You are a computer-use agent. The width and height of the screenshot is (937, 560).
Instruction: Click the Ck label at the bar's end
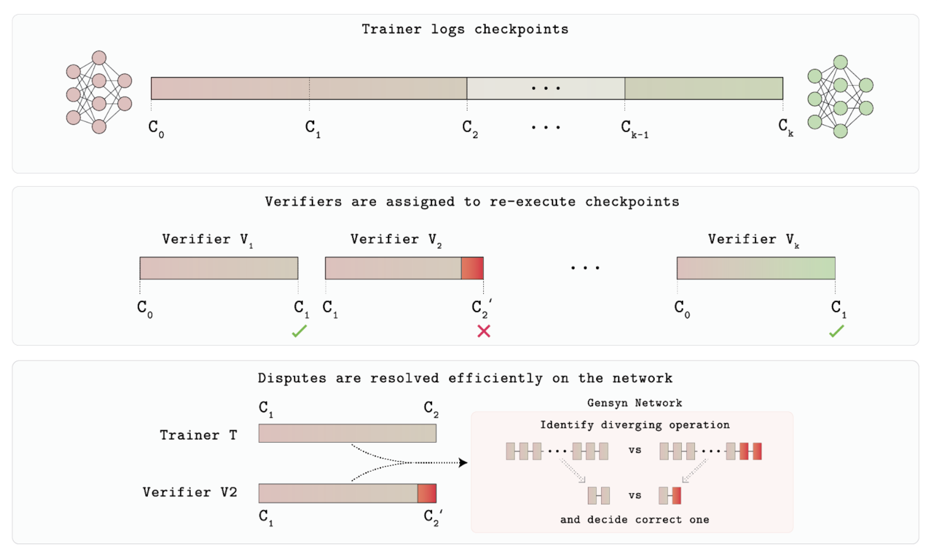(786, 127)
